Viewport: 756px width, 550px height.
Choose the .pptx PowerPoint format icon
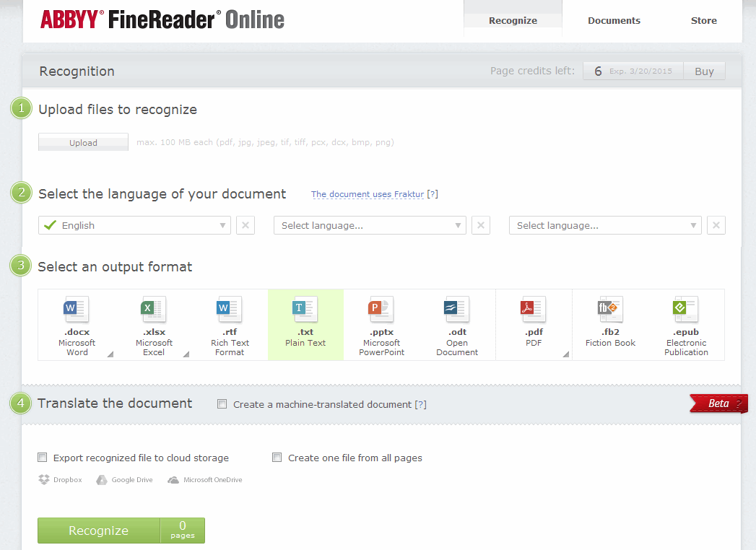381,309
